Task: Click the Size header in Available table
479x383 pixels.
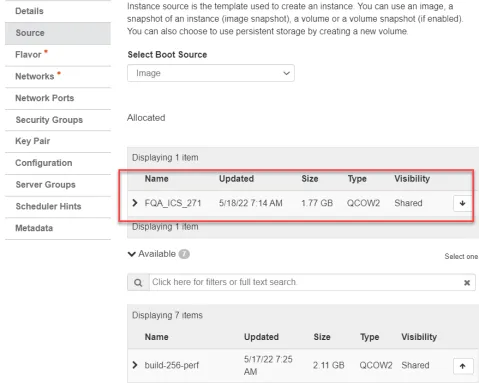Action: [322, 337]
